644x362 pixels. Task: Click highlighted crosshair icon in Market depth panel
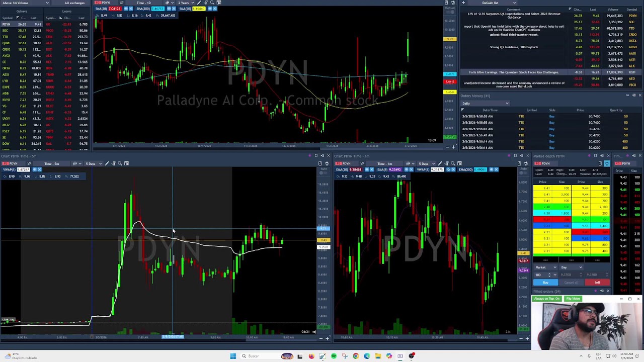[x=607, y=163]
